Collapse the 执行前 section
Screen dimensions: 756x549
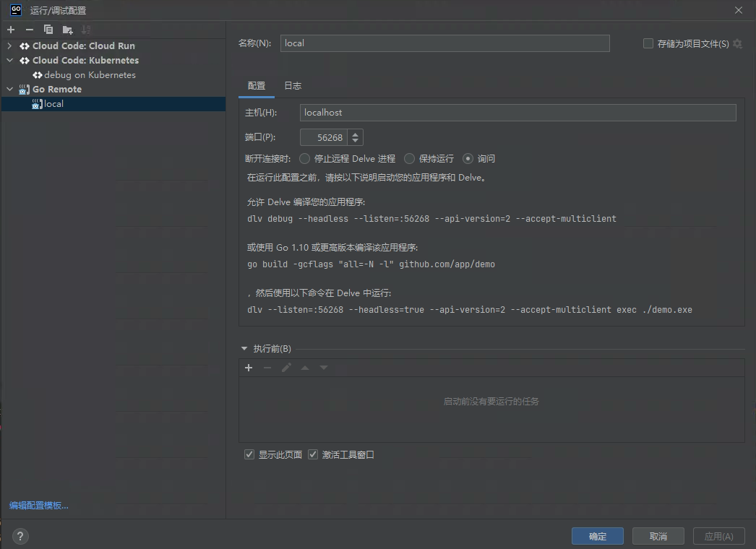tap(244, 349)
